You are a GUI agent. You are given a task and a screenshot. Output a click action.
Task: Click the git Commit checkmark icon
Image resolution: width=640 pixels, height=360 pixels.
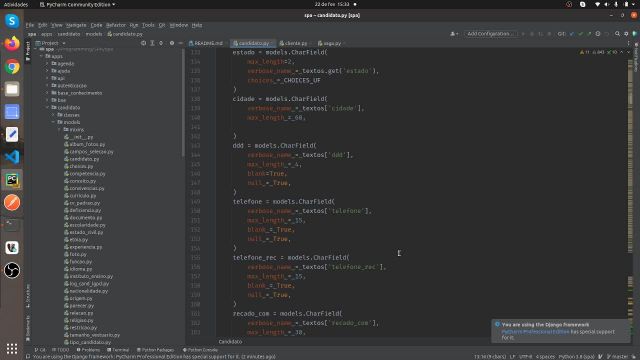coord(580,34)
